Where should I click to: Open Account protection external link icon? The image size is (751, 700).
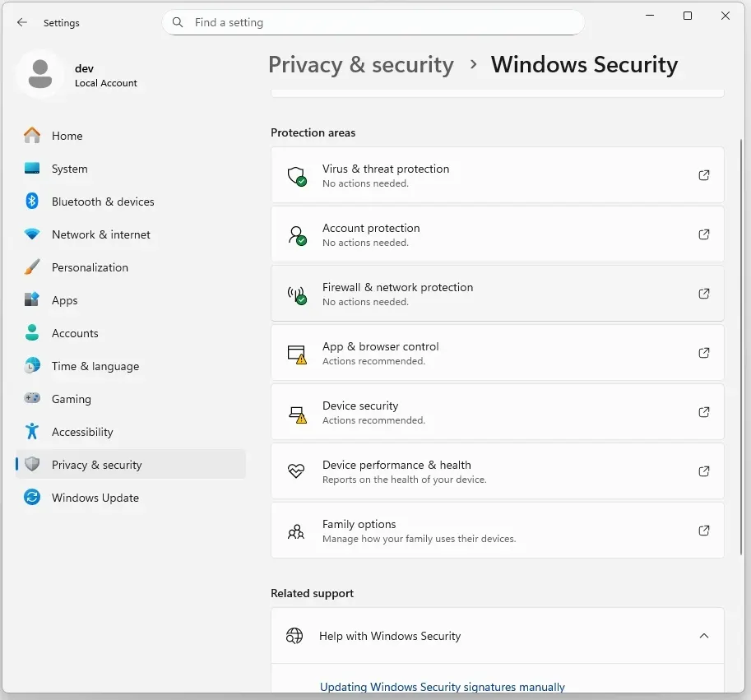click(x=704, y=234)
